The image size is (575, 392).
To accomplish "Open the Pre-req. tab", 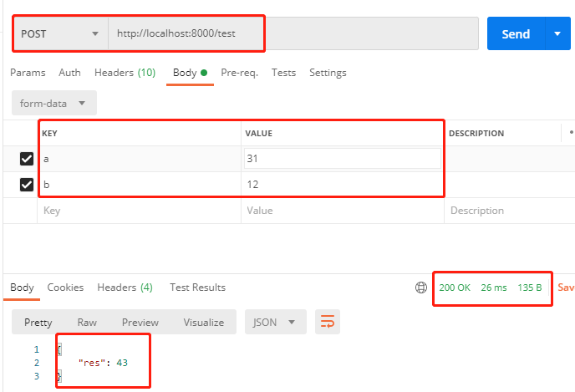I will [x=240, y=73].
